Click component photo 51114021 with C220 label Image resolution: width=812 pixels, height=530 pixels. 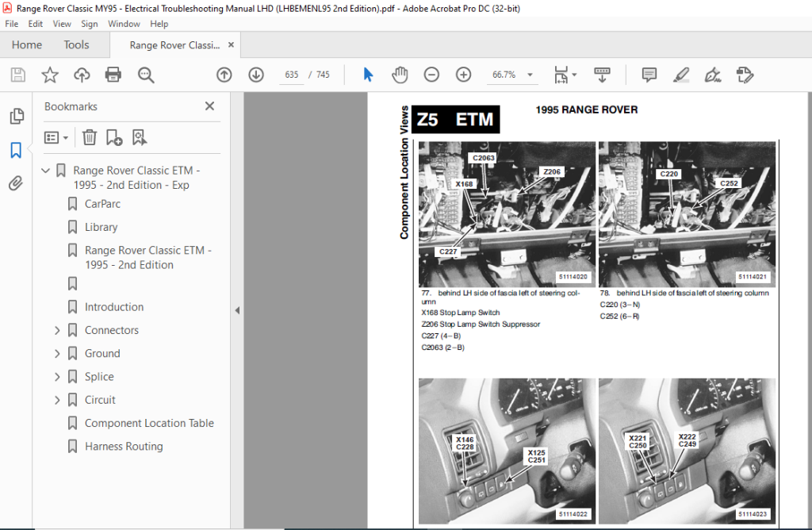[687, 214]
